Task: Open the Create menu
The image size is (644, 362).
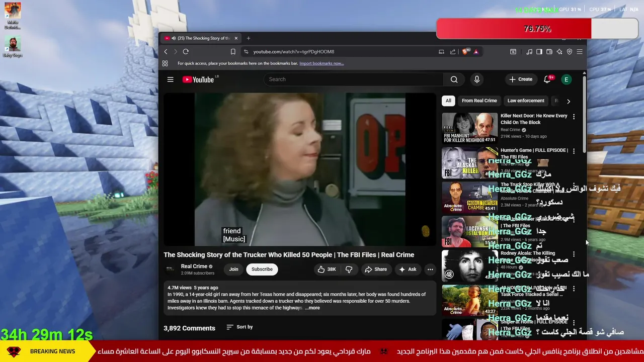Action: [x=521, y=79]
